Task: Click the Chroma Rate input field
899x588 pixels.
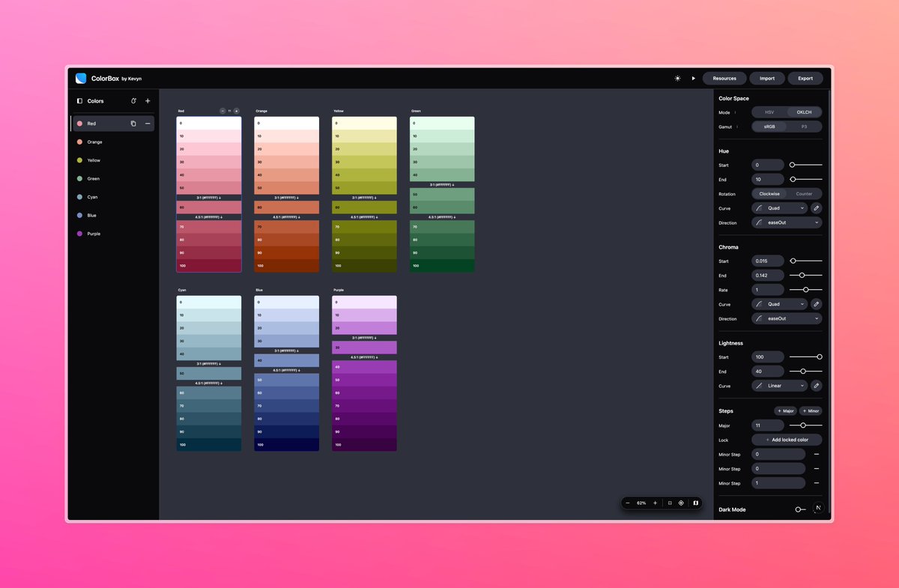Action: (768, 290)
